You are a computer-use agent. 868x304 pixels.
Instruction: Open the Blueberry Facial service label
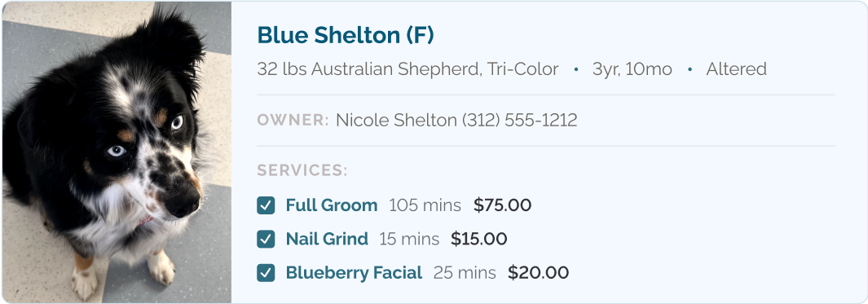(x=354, y=273)
